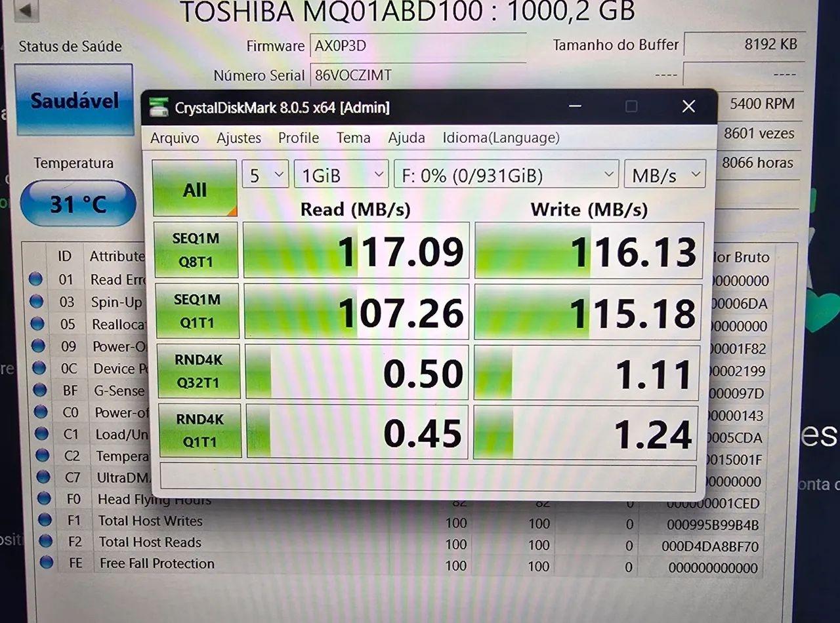
Task: Click the status dot for attribute C2
Action: click(43, 455)
